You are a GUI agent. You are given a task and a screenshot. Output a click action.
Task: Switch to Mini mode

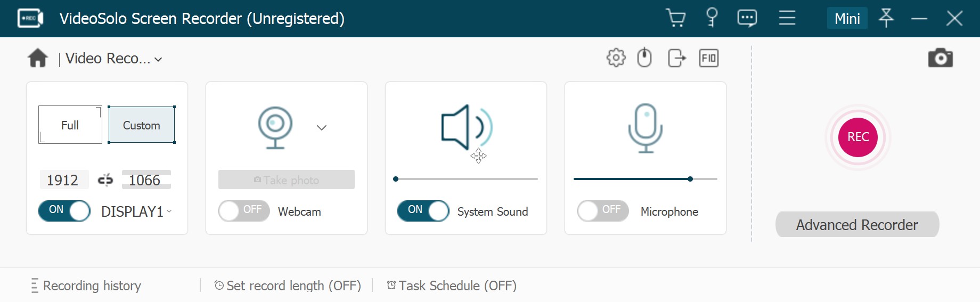pyautogui.click(x=847, y=19)
